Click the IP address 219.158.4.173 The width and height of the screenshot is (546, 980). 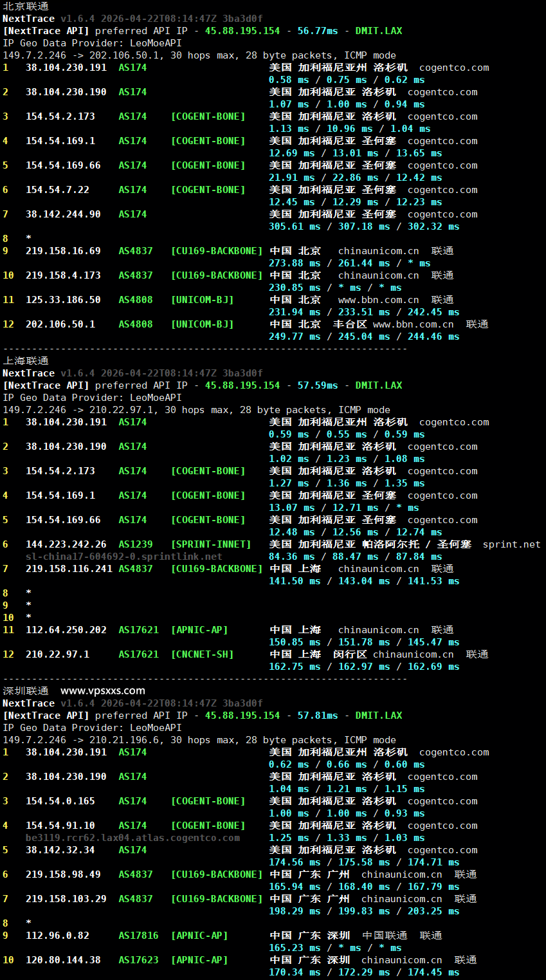pos(63,275)
